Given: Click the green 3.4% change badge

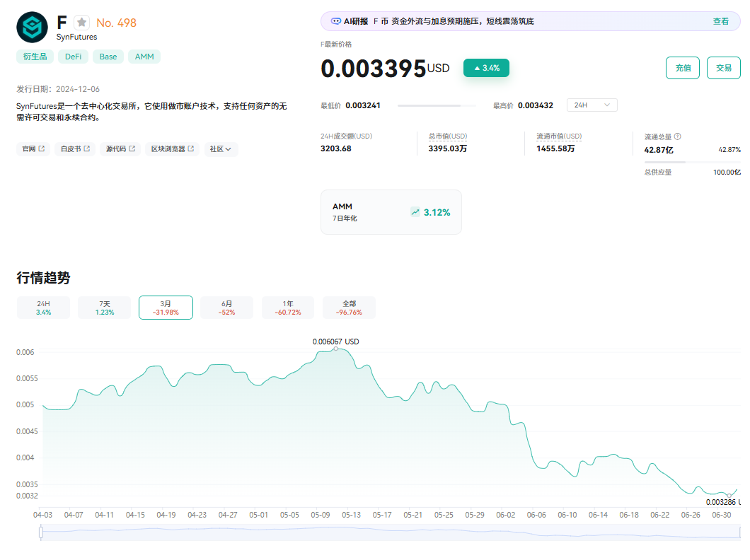Looking at the screenshot, I should pyautogui.click(x=486, y=68).
